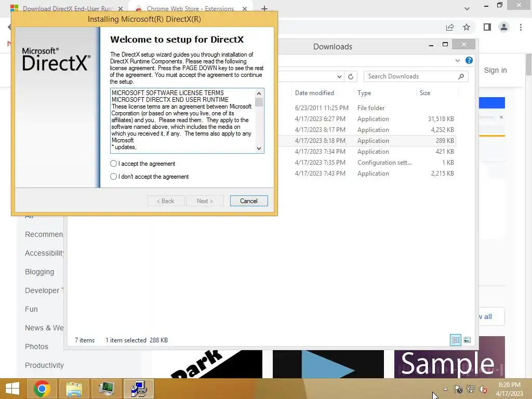
Task: Select the 421 KB application row
Action: (366, 152)
